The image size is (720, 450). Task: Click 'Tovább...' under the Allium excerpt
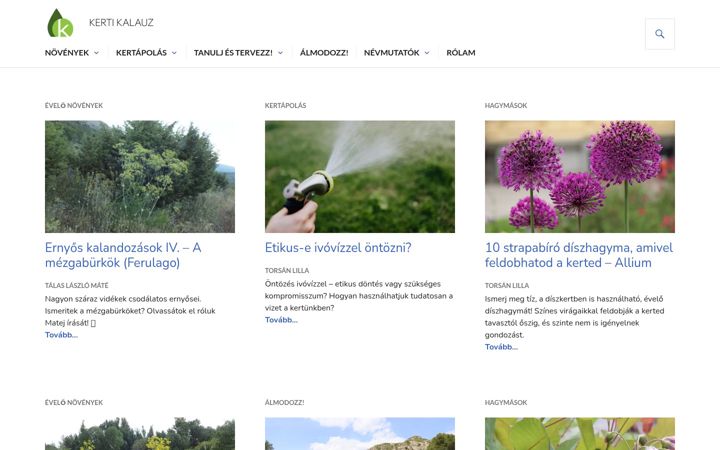click(x=501, y=347)
